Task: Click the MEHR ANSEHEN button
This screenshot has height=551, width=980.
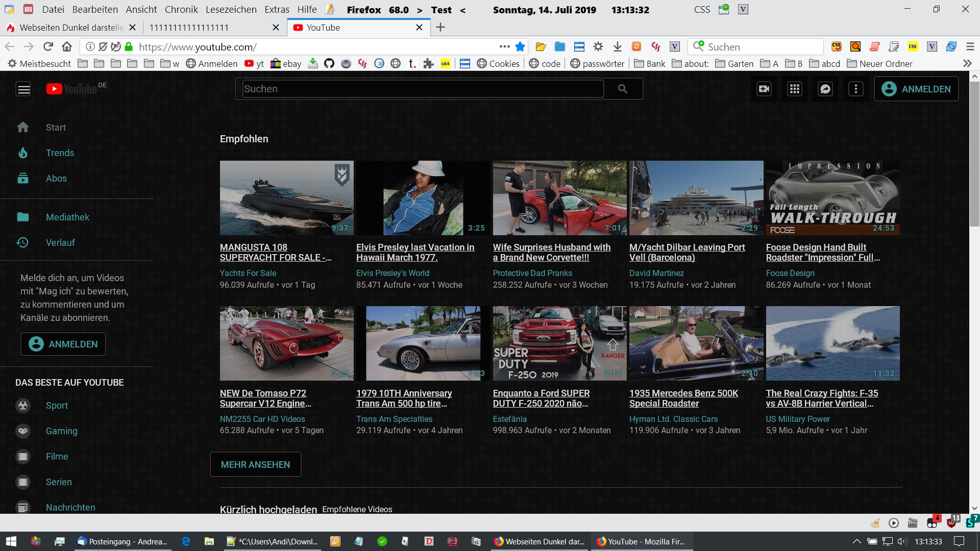Action: [255, 464]
